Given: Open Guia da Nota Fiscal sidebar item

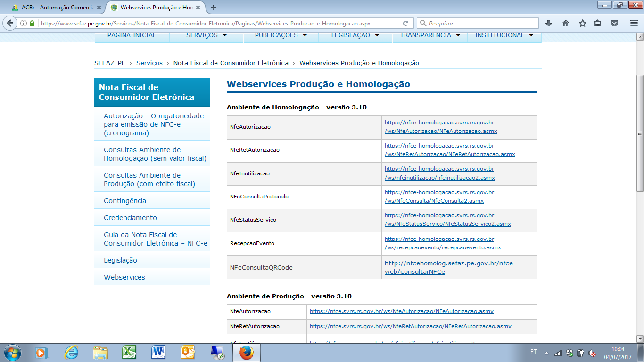Looking at the screenshot, I should (156, 239).
